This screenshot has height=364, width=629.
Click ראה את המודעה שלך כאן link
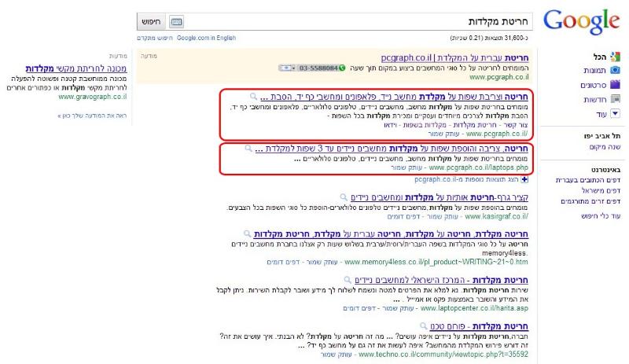92,116
